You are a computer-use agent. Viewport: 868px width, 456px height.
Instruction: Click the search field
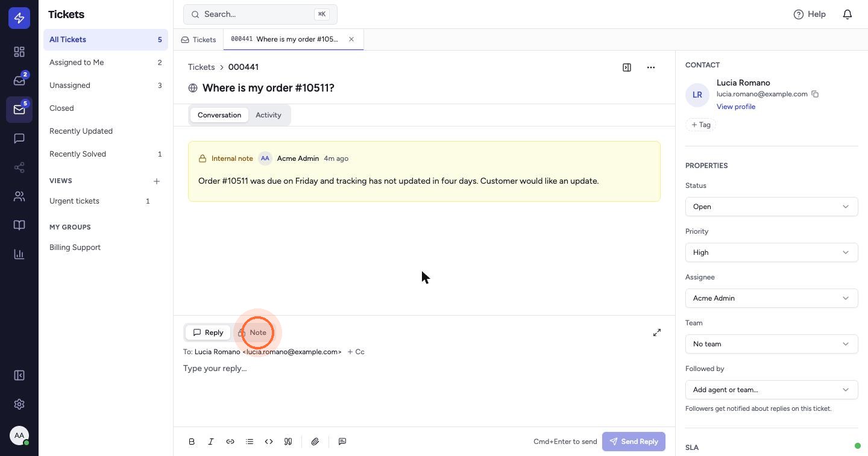point(260,14)
